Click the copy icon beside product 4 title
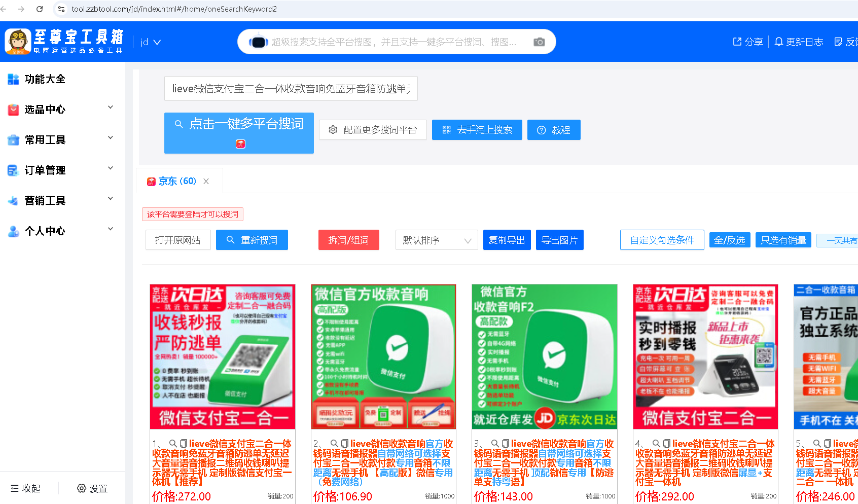This screenshot has width=858, height=504. 667,444
